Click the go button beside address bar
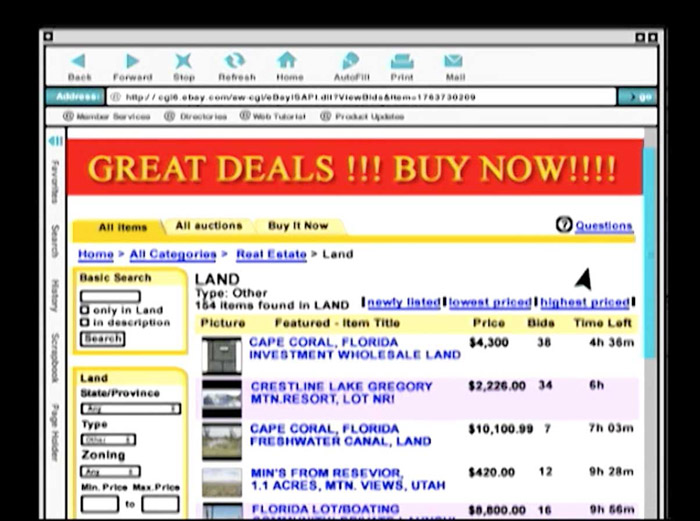Image resolution: width=700 pixels, height=521 pixels. point(637,96)
